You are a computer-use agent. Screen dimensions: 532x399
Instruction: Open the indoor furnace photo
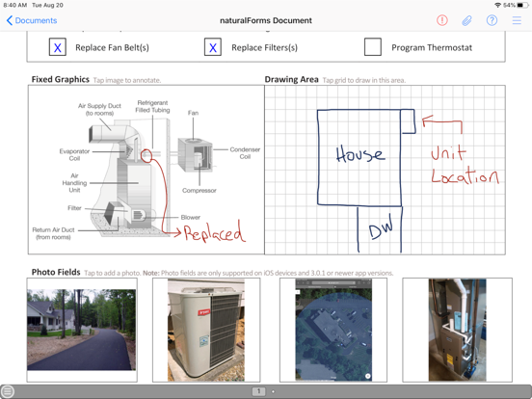coord(457,330)
